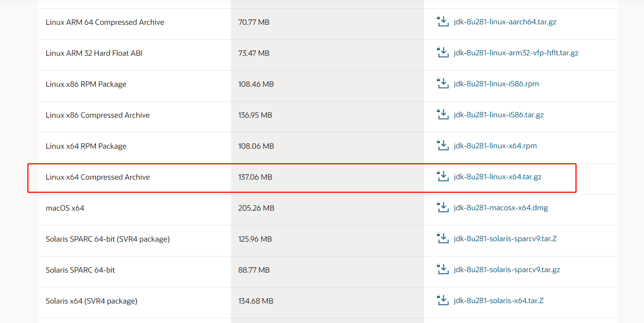Click download icon beside jdk-8u281-linux-i586.tar.gz

443,114
